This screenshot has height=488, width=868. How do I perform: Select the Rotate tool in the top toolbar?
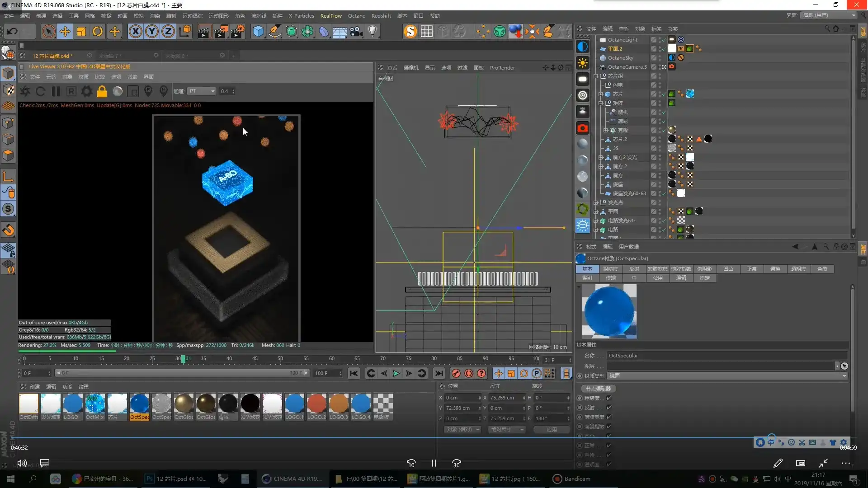[98, 31]
